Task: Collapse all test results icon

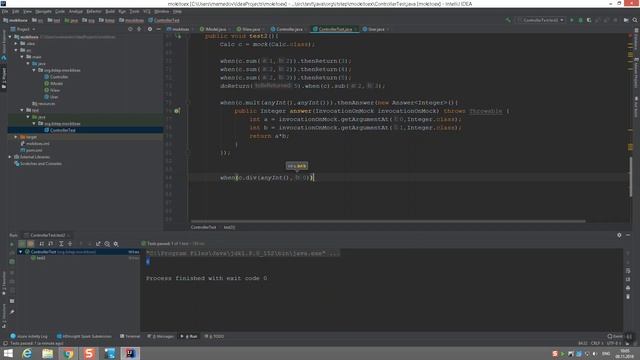Action: 70,244
